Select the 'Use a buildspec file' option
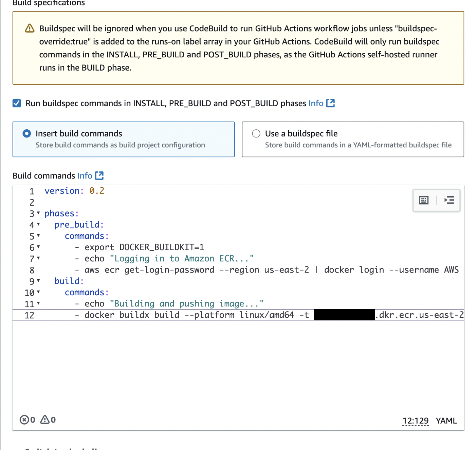This screenshot has height=450, width=476. pyautogui.click(x=256, y=133)
